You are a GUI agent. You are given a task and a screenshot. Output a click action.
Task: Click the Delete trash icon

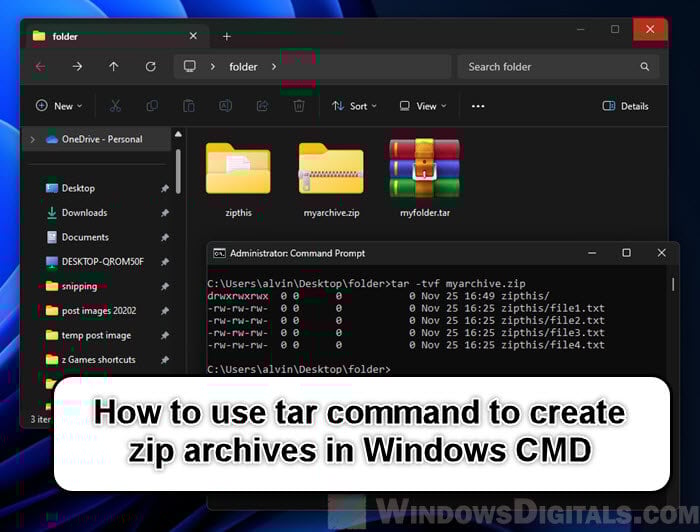point(298,106)
